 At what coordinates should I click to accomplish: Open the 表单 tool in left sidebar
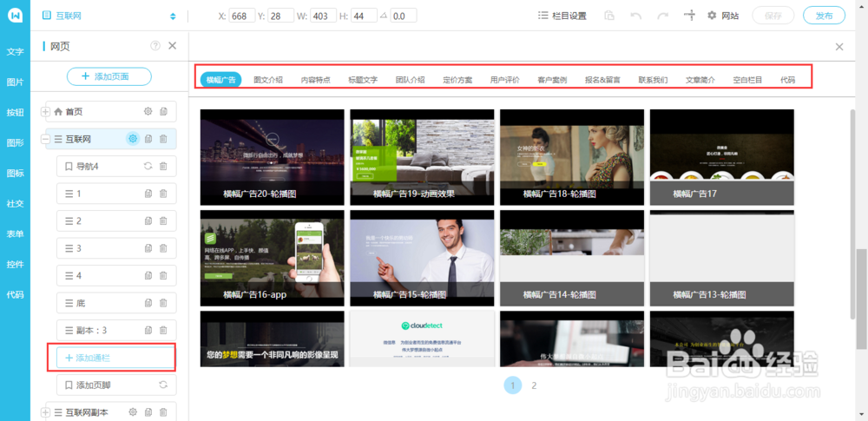[x=15, y=234]
